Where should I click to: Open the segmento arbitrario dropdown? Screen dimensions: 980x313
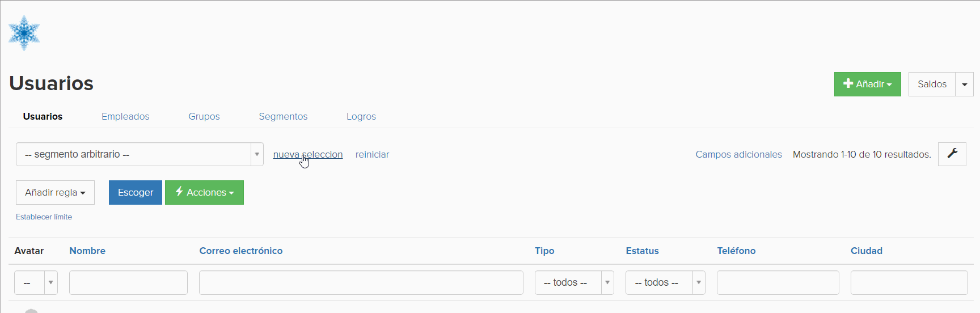(x=140, y=154)
